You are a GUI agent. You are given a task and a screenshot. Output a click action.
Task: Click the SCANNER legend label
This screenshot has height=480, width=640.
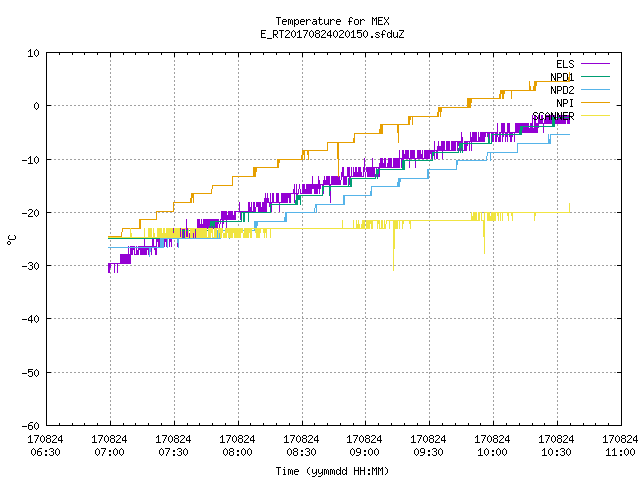pos(553,116)
